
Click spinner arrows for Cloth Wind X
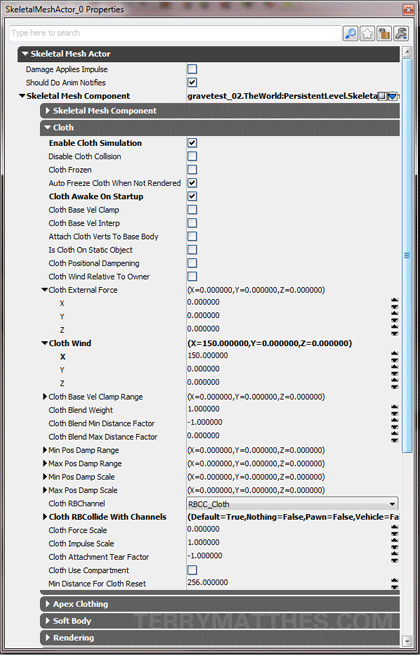pyautogui.click(x=395, y=357)
